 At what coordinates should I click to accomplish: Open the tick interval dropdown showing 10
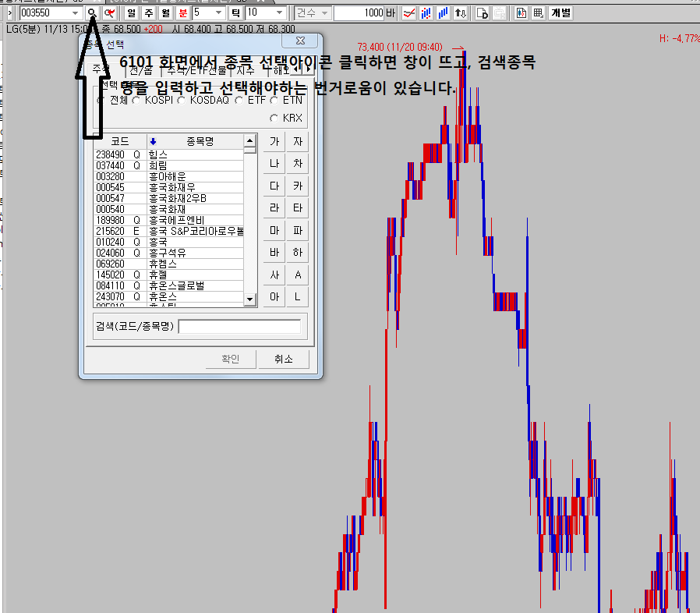279,13
